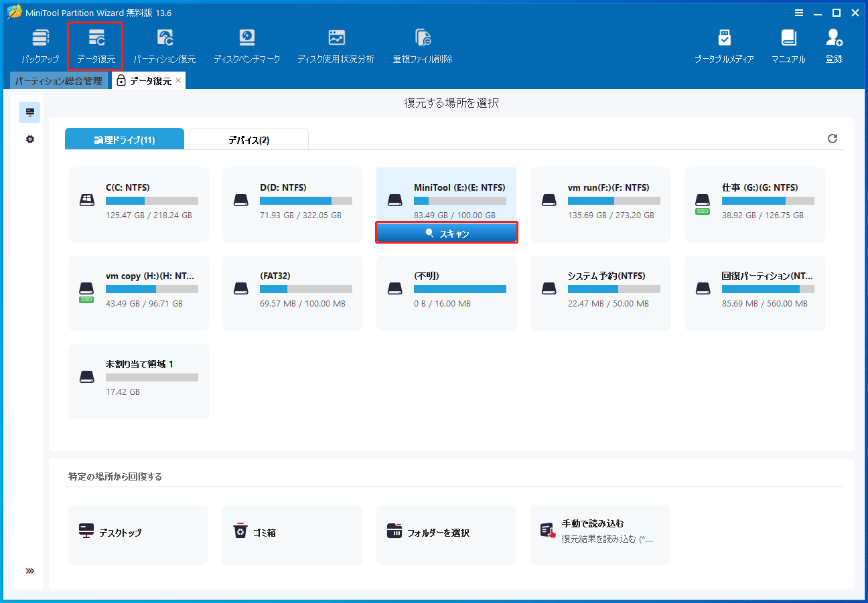The width and height of the screenshot is (868, 603).
Task: Click the 135.69 GB / 273.20 GB text
Action: (611, 216)
